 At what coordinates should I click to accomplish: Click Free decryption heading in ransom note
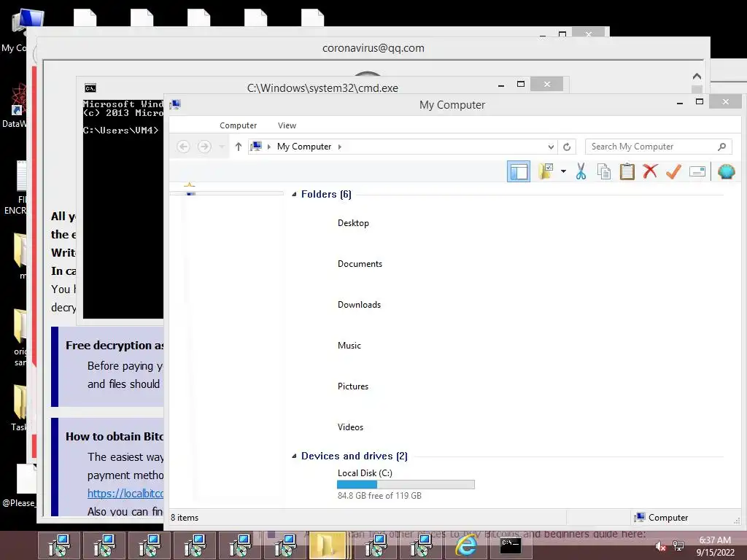click(115, 346)
